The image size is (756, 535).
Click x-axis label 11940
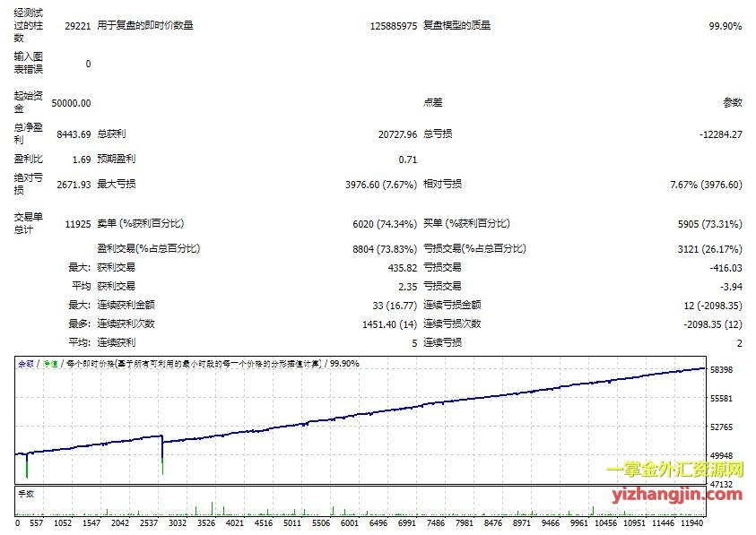tap(691, 523)
